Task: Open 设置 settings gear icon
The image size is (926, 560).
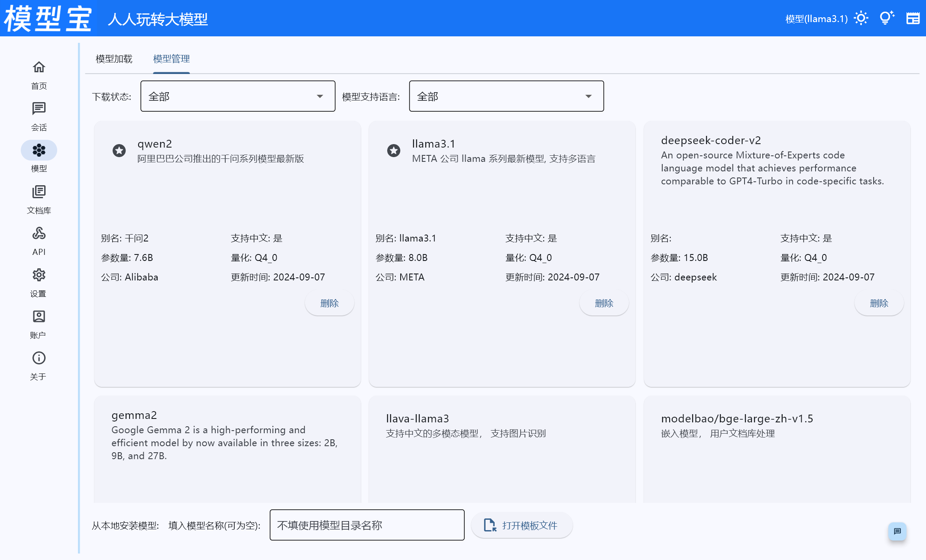Action: 39,275
